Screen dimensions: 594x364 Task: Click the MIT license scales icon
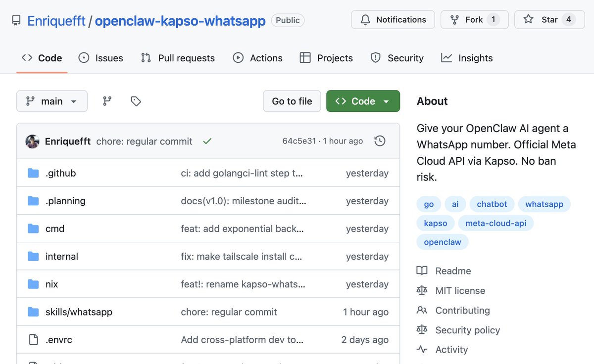(x=422, y=290)
